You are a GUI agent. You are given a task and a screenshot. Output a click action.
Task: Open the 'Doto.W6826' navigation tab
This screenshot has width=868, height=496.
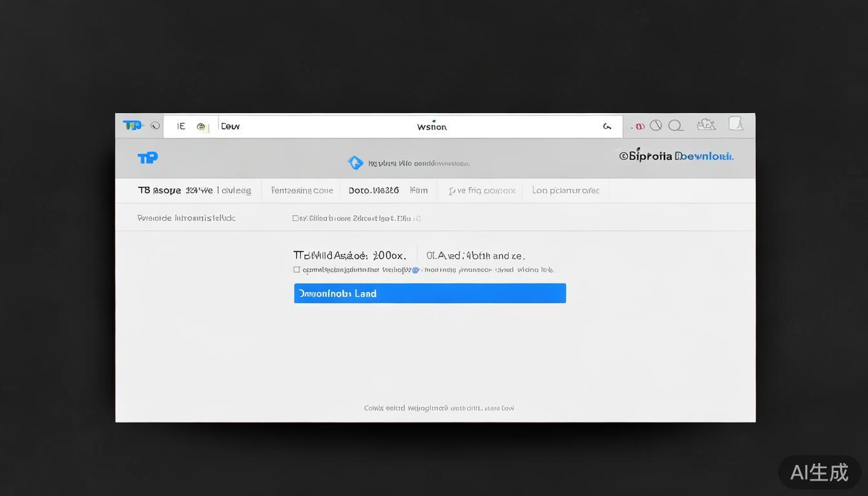click(x=373, y=191)
